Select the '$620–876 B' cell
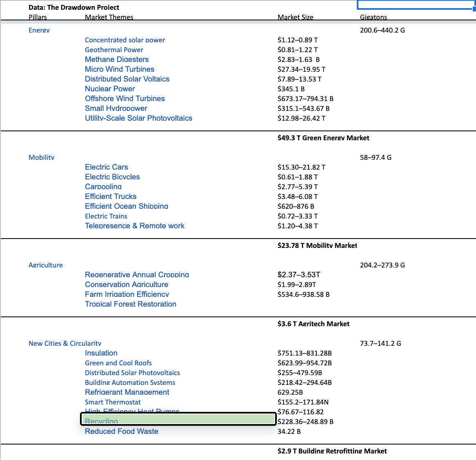 coord(296,206)
